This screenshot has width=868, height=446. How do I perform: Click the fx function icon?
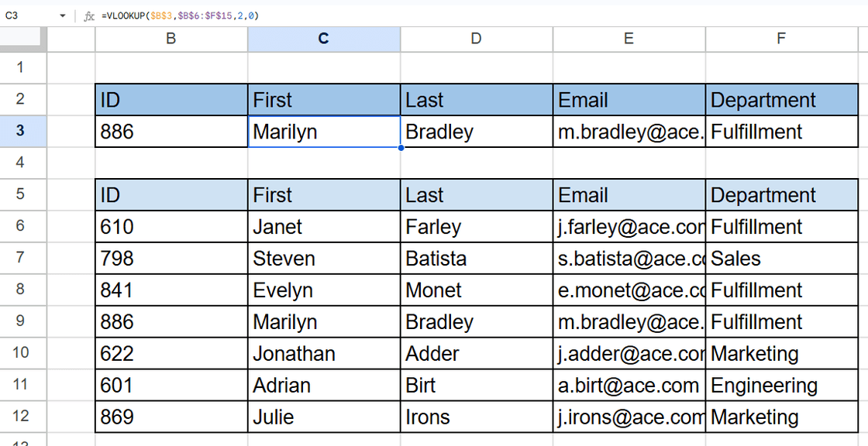click(x=89, y=15)
